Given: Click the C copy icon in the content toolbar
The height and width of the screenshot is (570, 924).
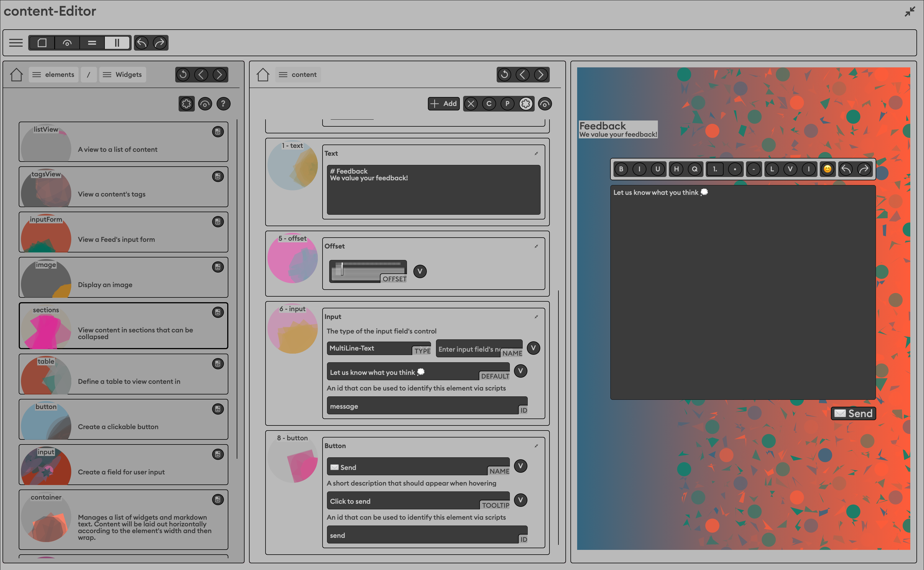Looking at the screenshot, I should 489,104.
